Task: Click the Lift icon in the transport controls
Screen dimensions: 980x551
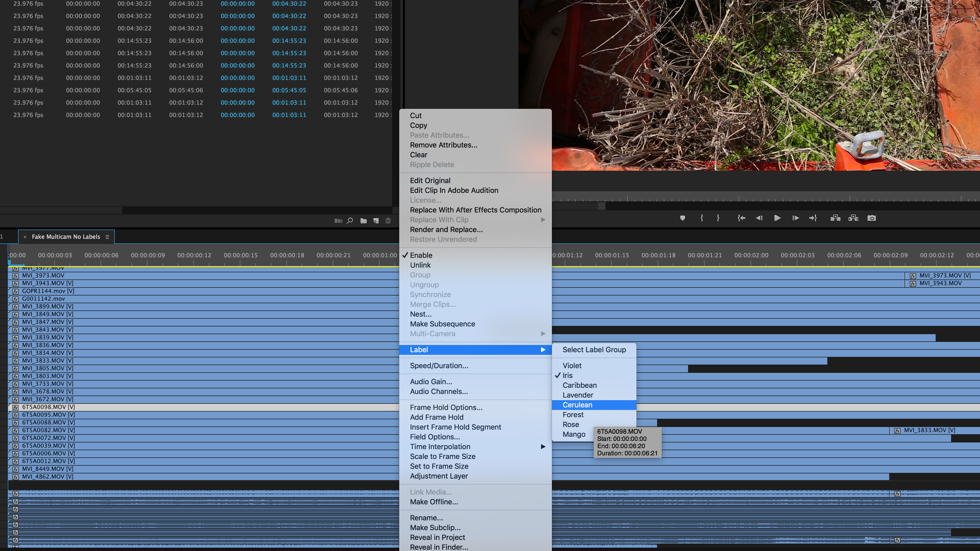Action: coord(835,218)
